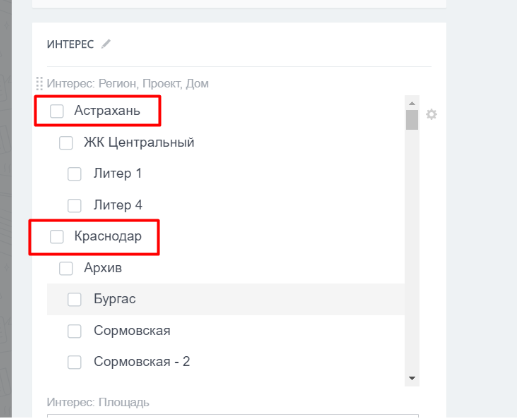The image size is (529, 418).
Task: Check the Бургас checkbox
Action: point(74,299)
